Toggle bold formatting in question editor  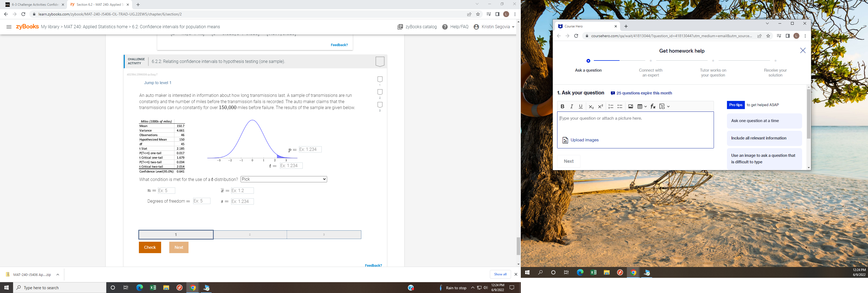coord(562,107)
